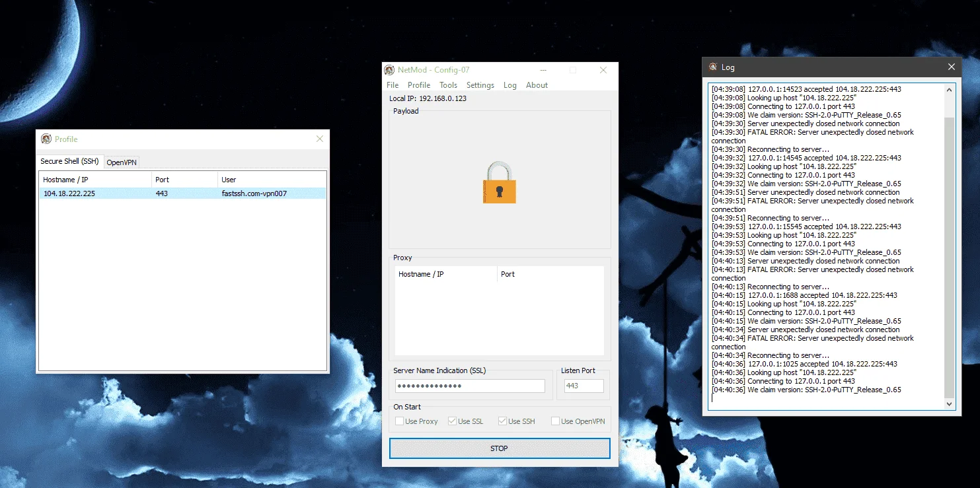Click the Server Name Indication input field
The width and height of the screenshot is (980, 488).
tap(470, 386)
